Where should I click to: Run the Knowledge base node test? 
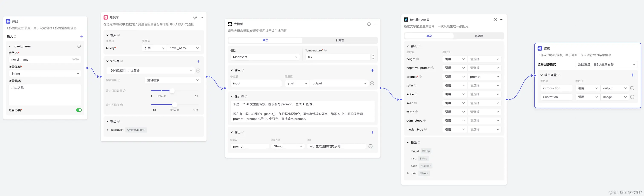[195, 17]
